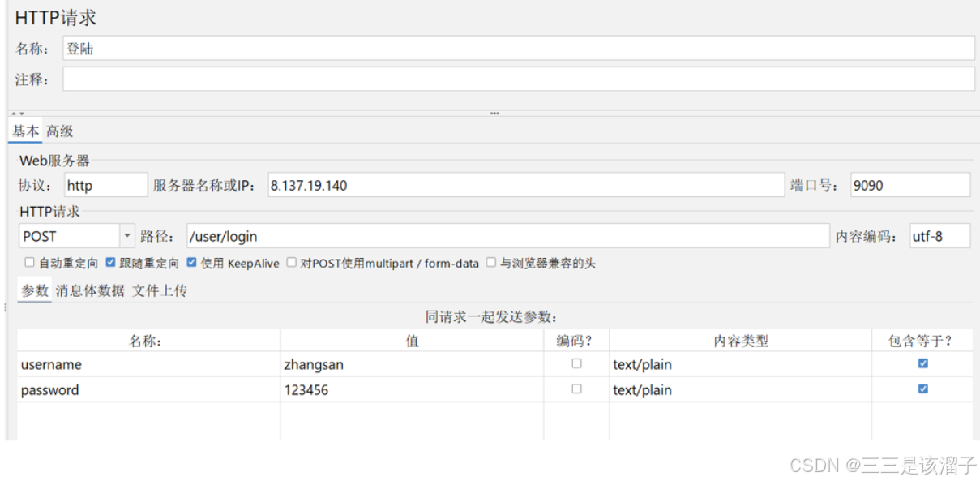Select the 文件上传 tab
This screenshot has width=980, height=481.
pyautogui.click(x=160, y=290)
